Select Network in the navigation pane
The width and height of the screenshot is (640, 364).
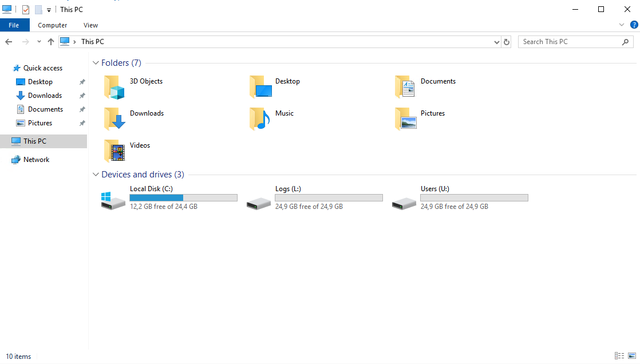click(36, 160)
